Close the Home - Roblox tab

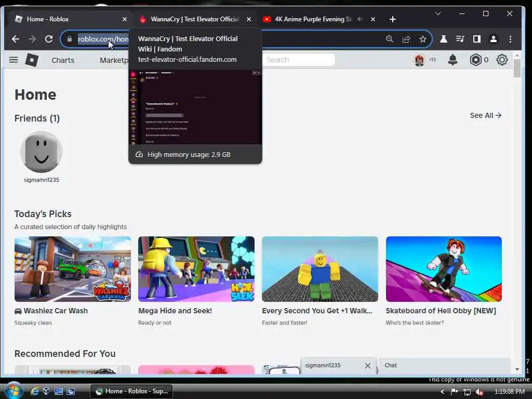click(x=125, y=19)
